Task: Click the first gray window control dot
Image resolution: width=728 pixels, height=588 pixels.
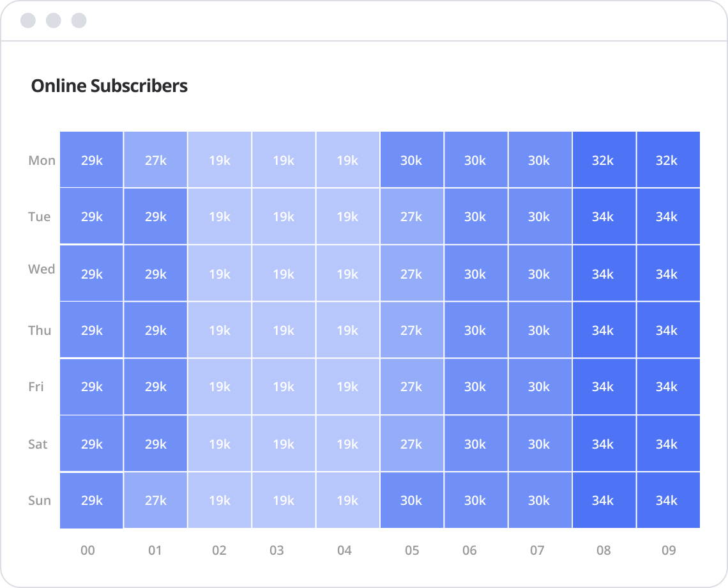Action: coord(28,20)
